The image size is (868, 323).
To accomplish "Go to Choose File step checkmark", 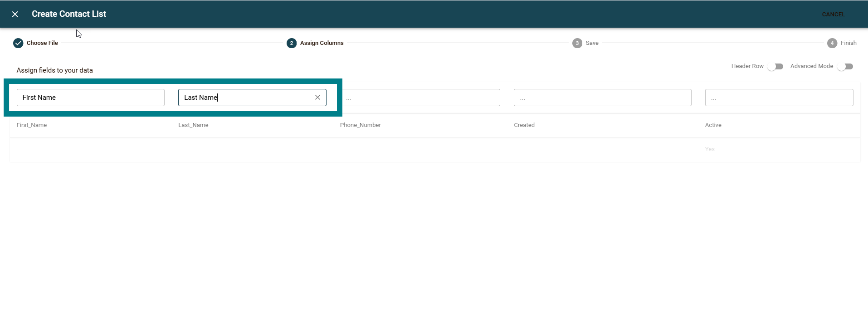I will click(18, 43).
